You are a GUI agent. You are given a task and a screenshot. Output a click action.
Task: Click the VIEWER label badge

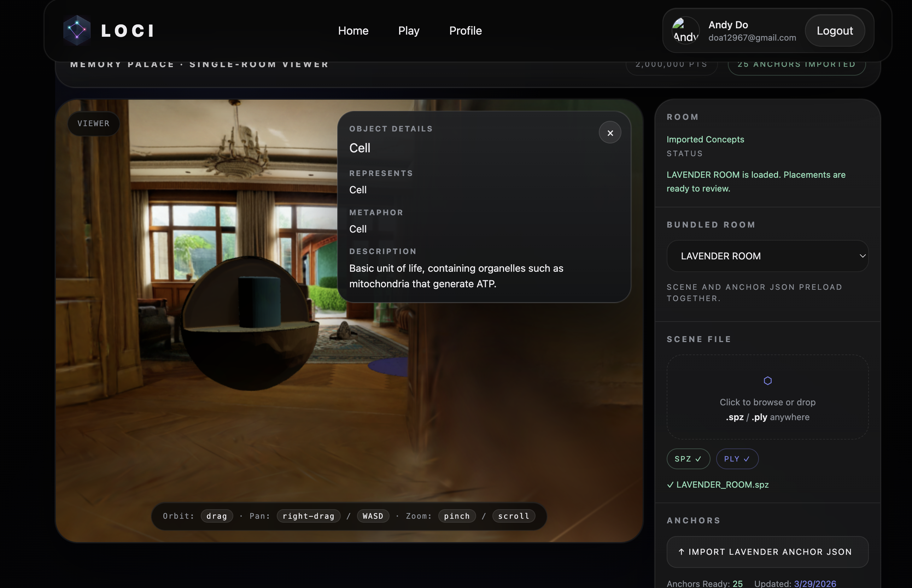click(94, 123)
